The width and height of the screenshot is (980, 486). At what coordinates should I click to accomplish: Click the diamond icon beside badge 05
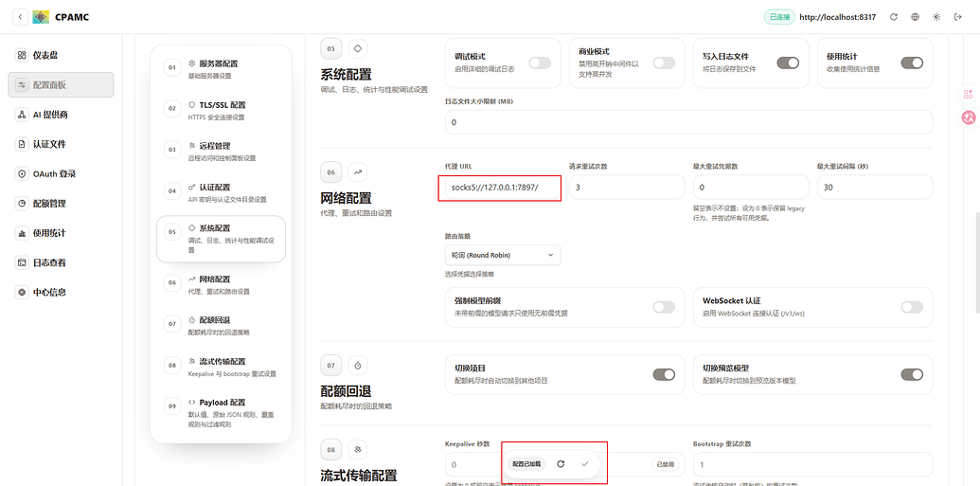[x=358, y=48]
